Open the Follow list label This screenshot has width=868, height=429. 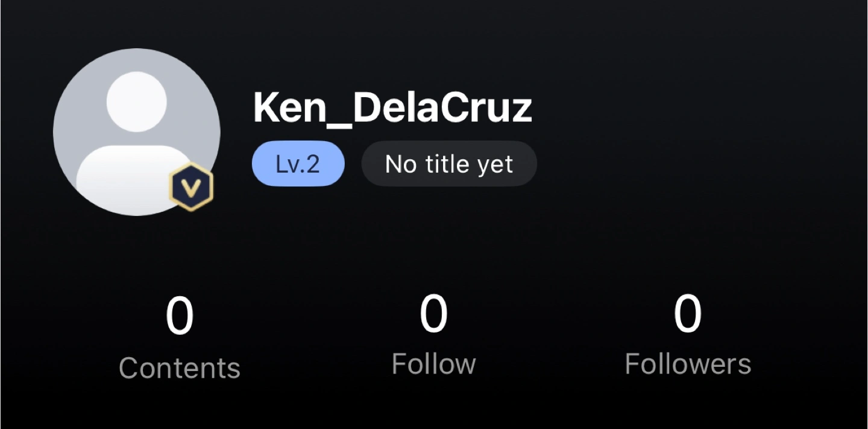pos(433,364)
